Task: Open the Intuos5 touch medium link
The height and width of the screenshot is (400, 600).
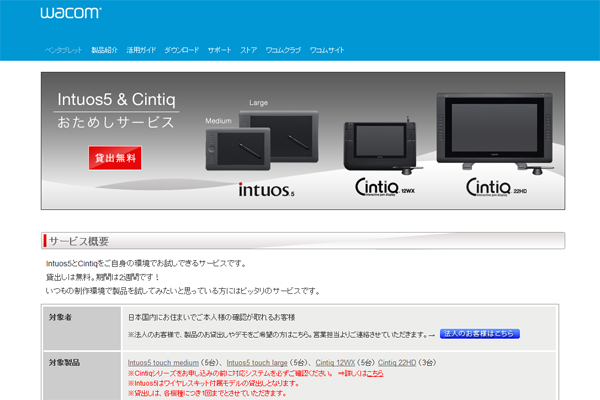Action: tap(163, 362)
